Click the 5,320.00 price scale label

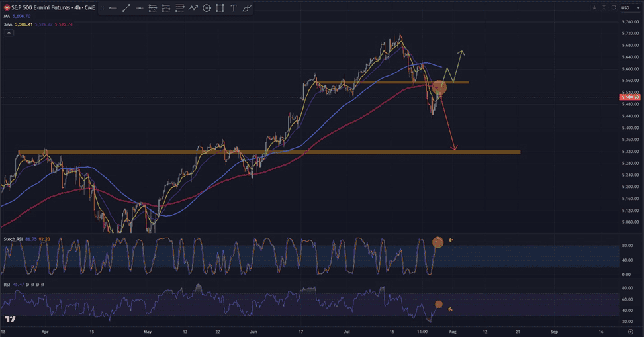pos(631,151)
